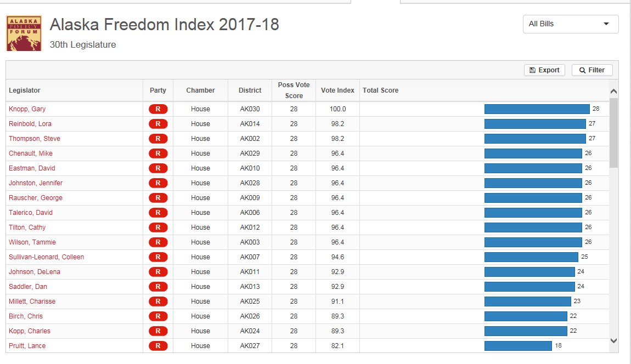631x364 pixels.
Task: Sort by Poss Vote Score header
Action: coord(294,90)
